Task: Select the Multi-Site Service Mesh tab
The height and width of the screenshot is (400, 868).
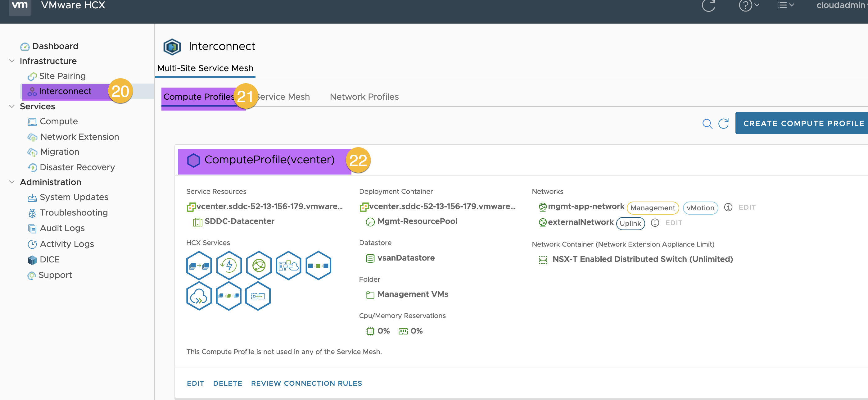Action: 205,68
